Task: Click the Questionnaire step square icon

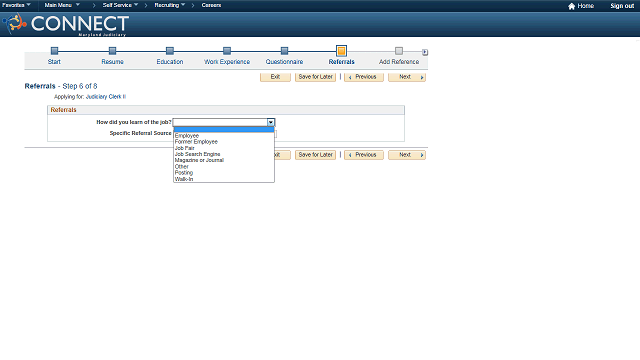Action: tap(284, 51)
